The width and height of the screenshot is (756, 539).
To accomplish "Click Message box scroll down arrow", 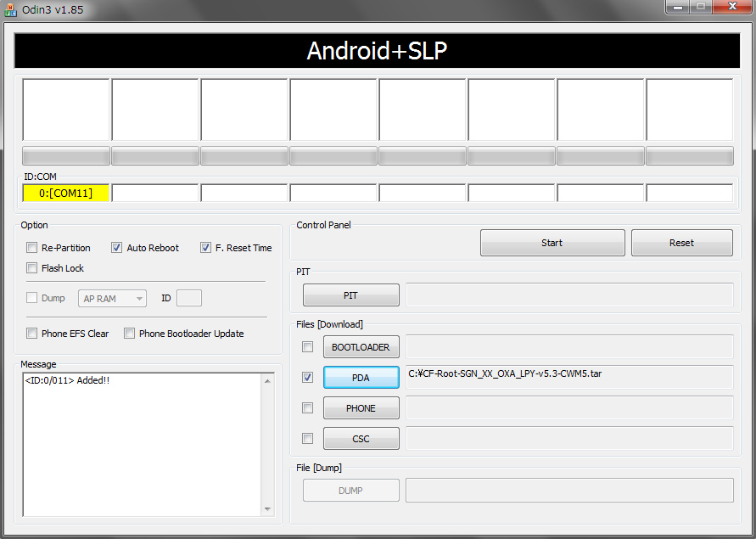I will 267,509.
